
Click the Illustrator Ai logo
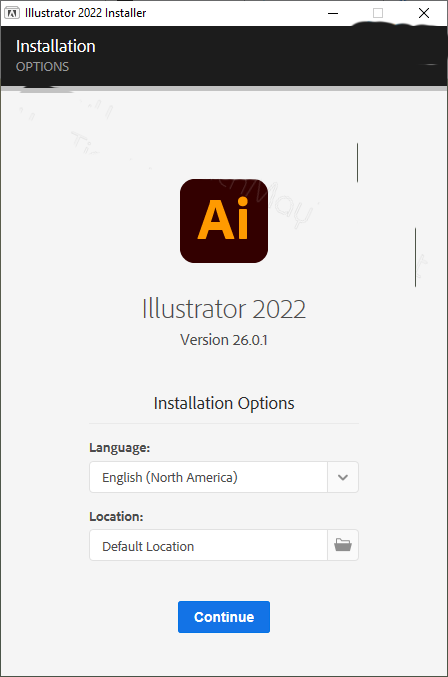point(224,221)
